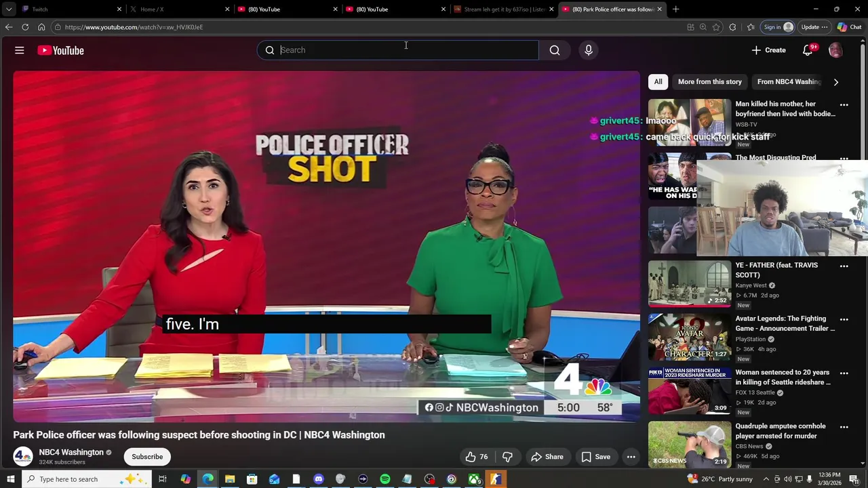Click the NBC4 Washington channel avatar

(23, 457)
